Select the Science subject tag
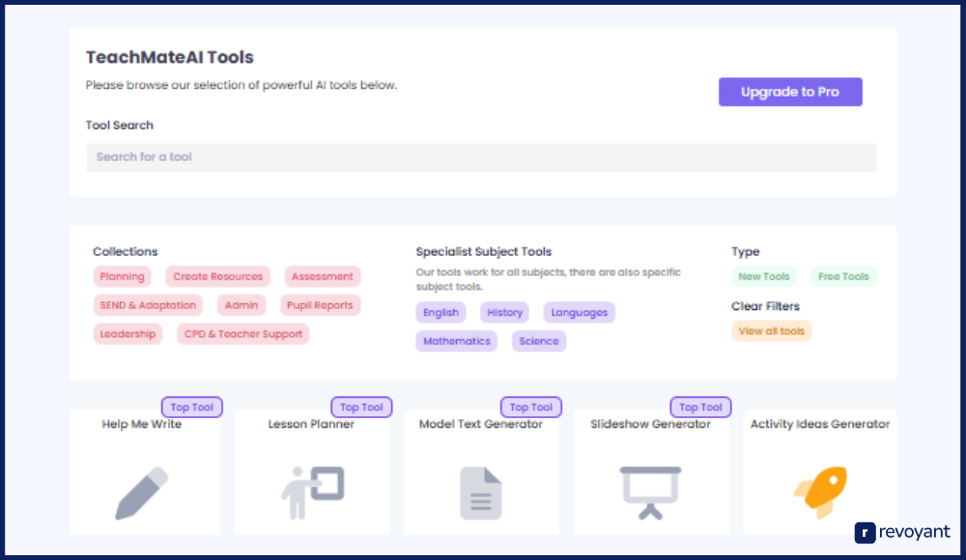966x560 pixels. 538,341
